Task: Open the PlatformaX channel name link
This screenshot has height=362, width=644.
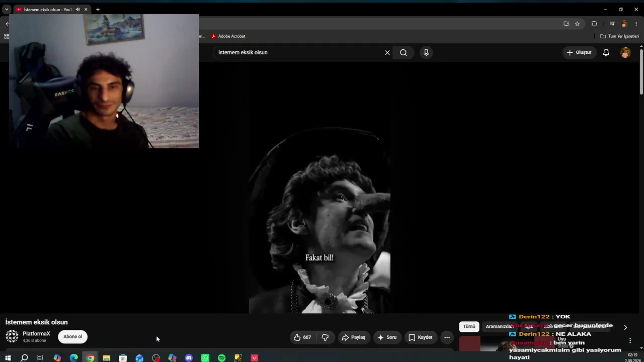Action: [36, 334]
